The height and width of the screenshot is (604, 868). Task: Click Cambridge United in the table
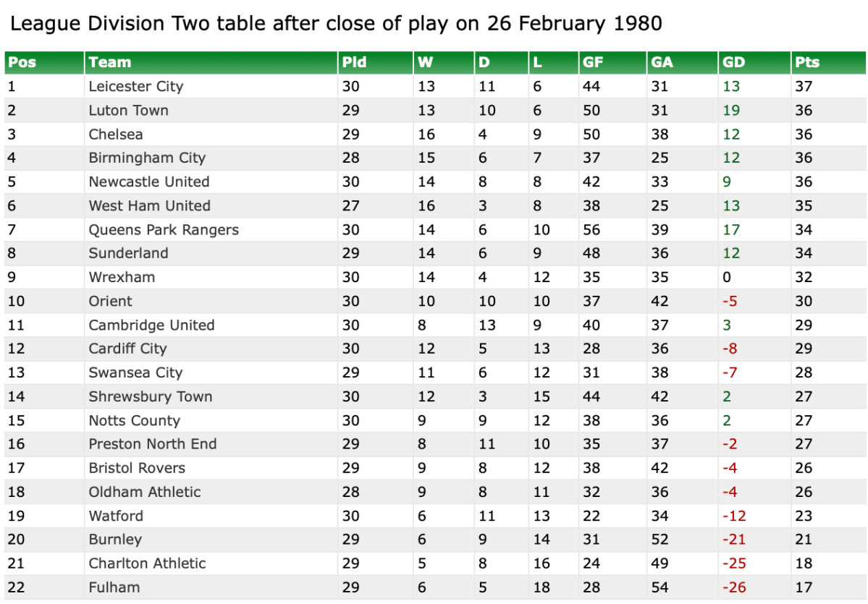click(151, 326)
